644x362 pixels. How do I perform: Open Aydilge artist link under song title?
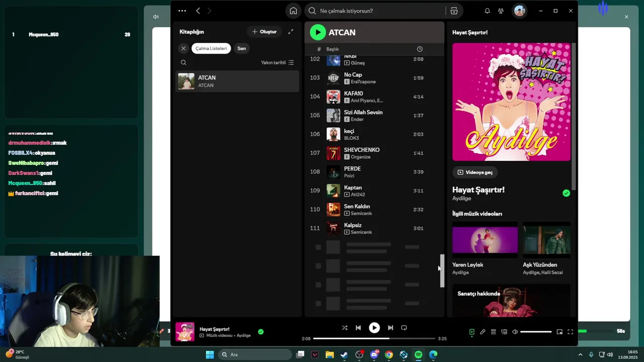point(461,198)
